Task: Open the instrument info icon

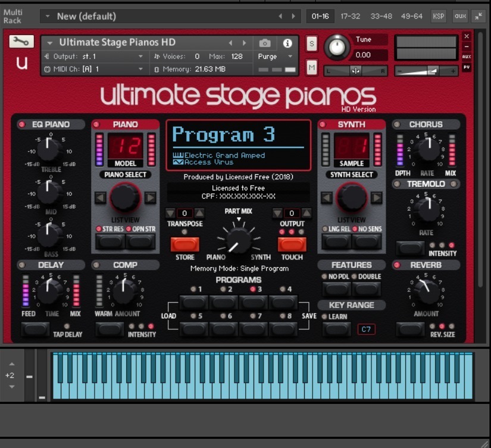Action: click(287, 43)
